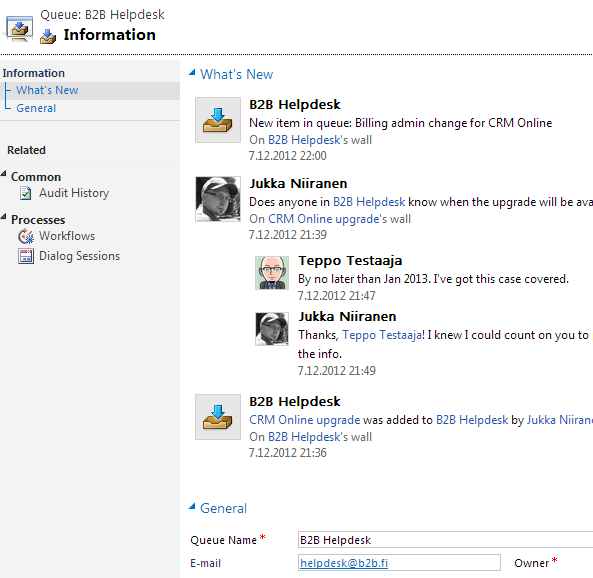This screenshot has height=578, width=593.
Task: Click the Workflows gear icon
Action: pyautogui.click(x=26, y=236)
